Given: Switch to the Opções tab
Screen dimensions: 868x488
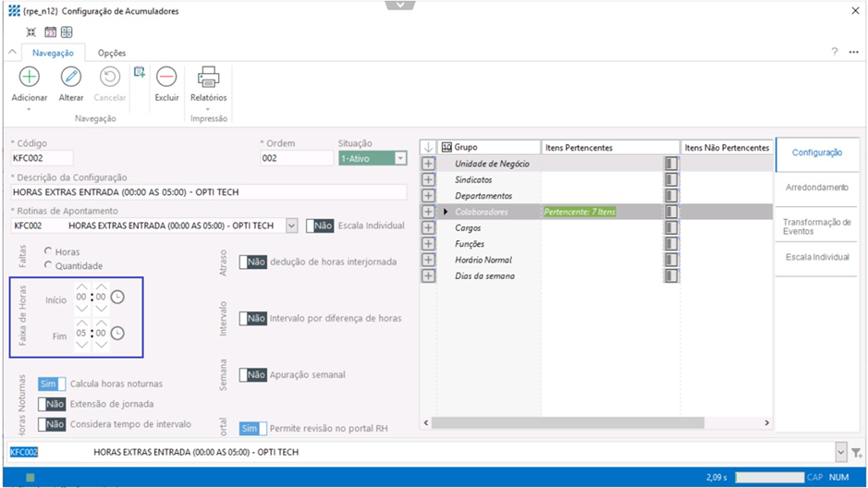Looking at the screenshot, I should pos(112,53).
